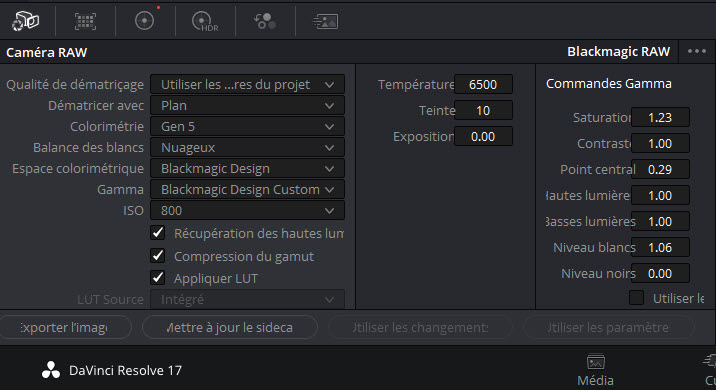Click the Espace colorimétrique label

(78, 169)
